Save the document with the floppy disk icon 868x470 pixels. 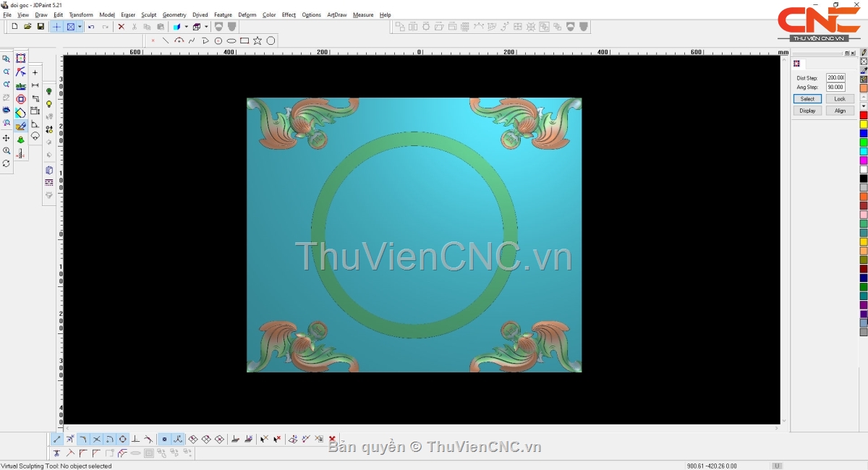point(41,27)
